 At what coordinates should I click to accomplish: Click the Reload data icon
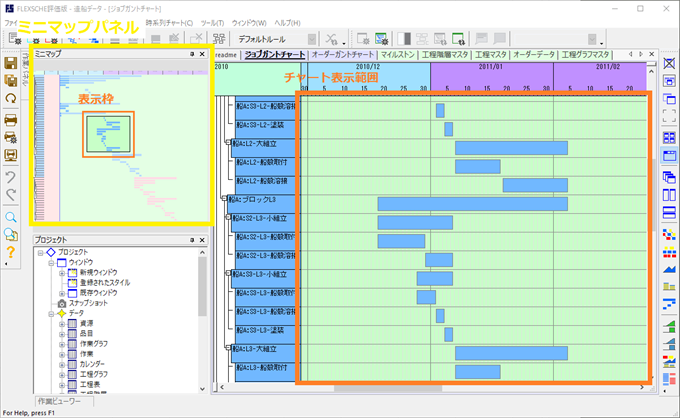11,98
